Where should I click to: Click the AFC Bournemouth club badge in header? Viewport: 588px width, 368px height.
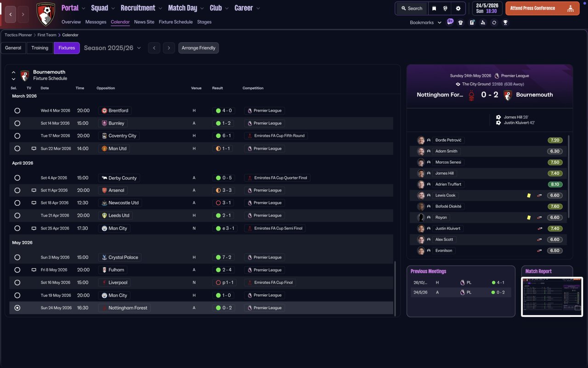[x=45, y=14]
